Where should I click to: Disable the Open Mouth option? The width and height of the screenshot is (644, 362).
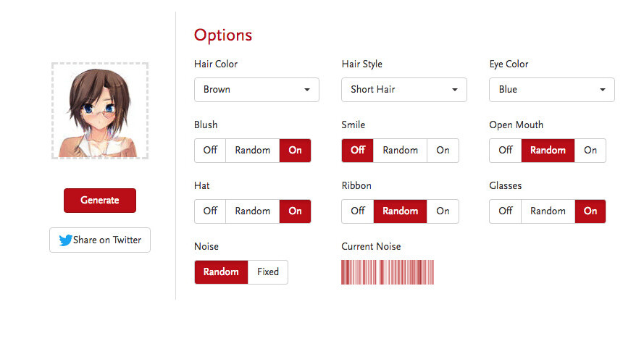pyautogui.click(x=506, y=151)
